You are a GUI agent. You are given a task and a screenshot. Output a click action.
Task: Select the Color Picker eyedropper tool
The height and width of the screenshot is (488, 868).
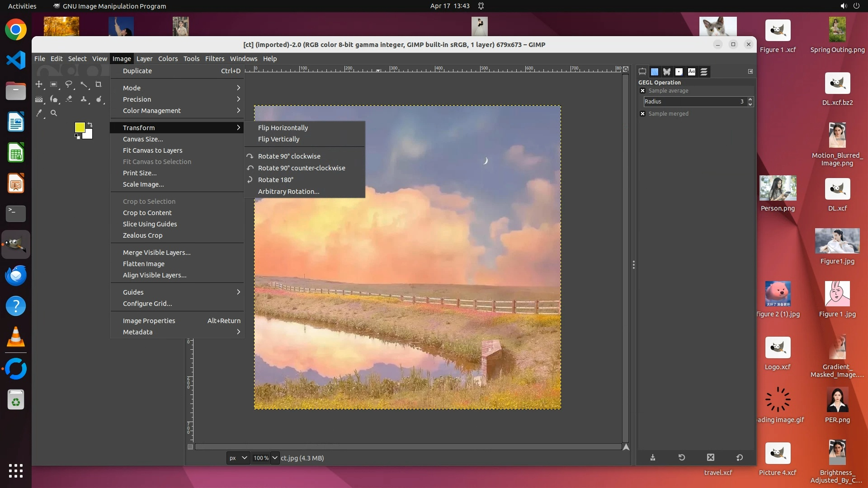[x=39, y=113]
